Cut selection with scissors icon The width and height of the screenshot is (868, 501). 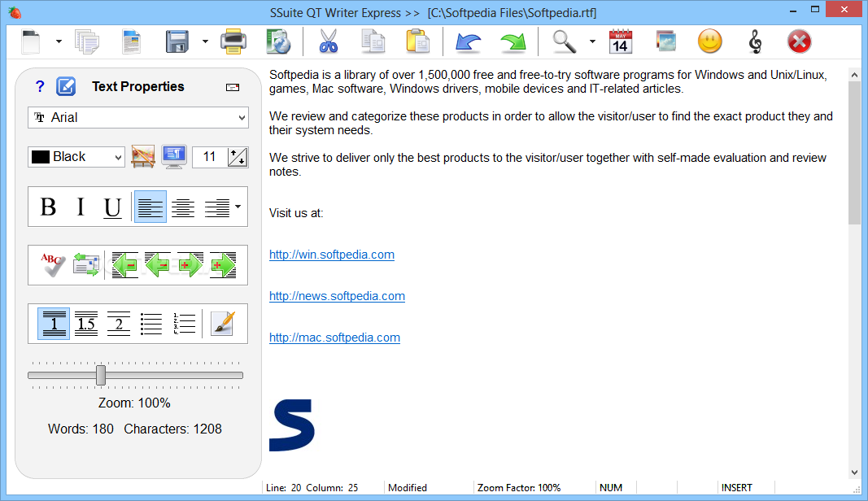tap(329, 42)
